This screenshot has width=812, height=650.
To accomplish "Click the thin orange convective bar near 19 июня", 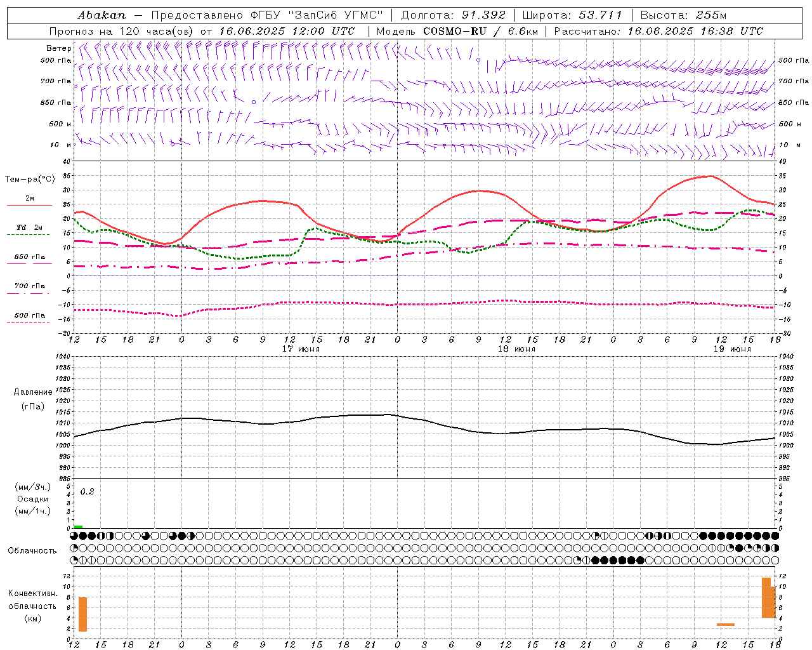I will point(726,625).
